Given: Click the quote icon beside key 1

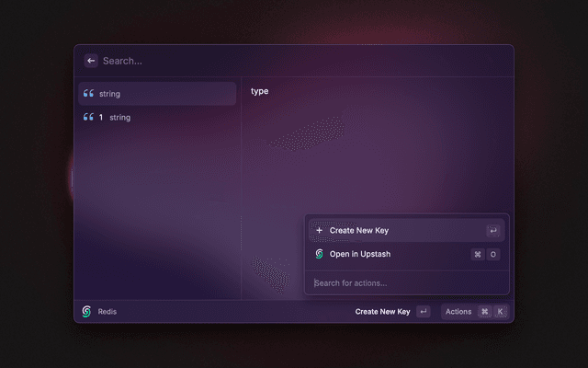Looking at the screenshot, I should 89,118.
